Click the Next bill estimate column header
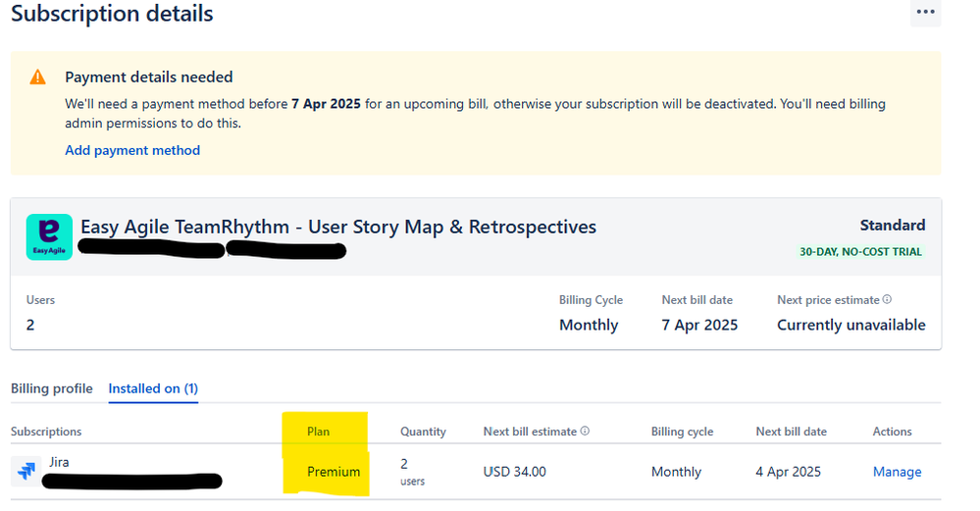 tap(530, 431)
